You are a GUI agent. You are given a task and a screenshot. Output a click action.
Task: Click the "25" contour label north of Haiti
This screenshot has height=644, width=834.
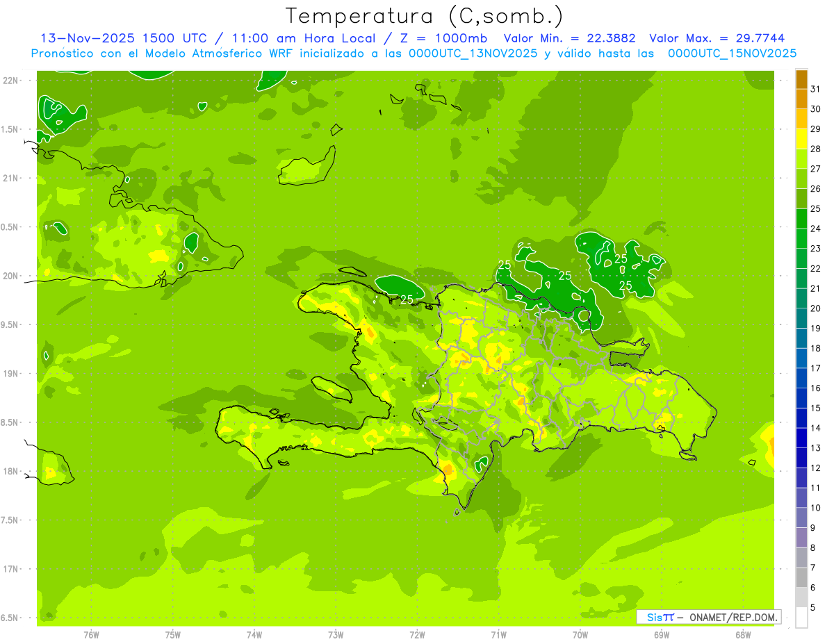407,299
